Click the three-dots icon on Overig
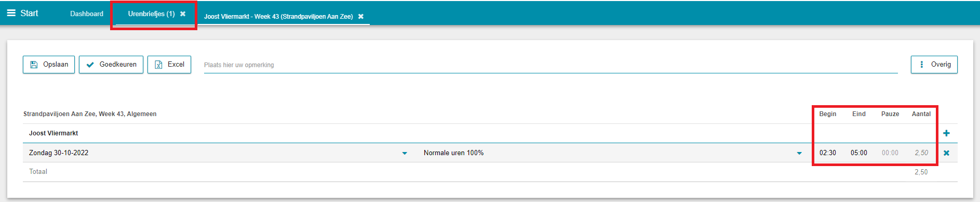 [x=922, y=65]
